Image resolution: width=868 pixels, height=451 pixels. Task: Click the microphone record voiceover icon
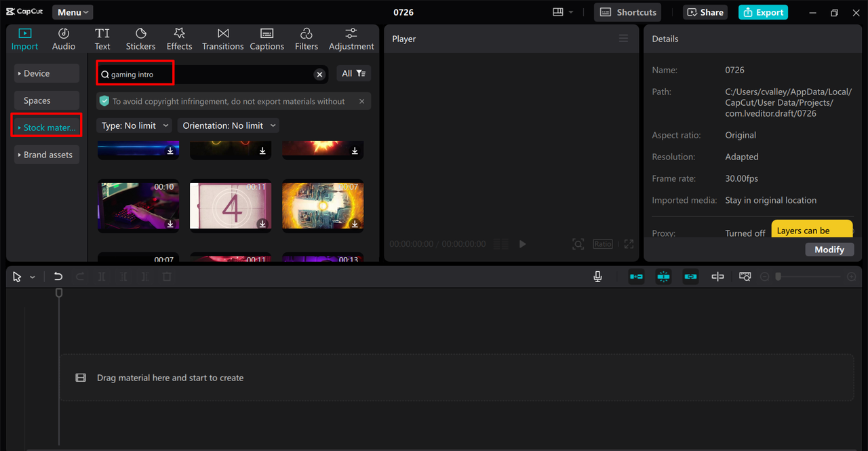597,277
